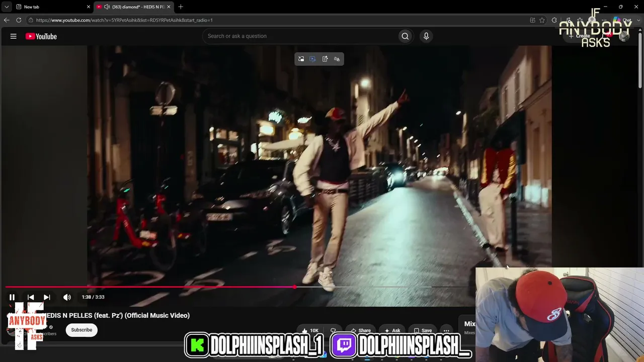
Task: Open the Ask AI button
Action: coord(392,330)
